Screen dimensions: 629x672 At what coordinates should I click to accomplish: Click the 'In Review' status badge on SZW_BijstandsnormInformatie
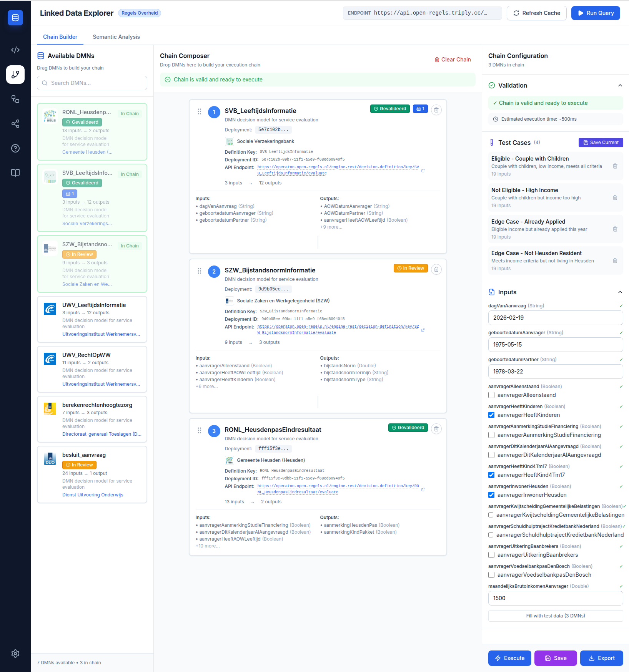click(410, 268)
